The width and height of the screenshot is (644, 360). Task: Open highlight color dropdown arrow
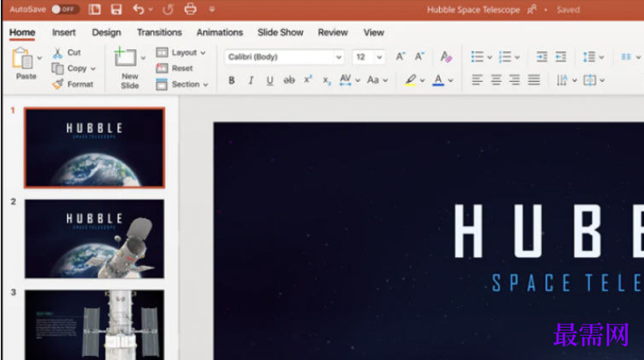422,81
